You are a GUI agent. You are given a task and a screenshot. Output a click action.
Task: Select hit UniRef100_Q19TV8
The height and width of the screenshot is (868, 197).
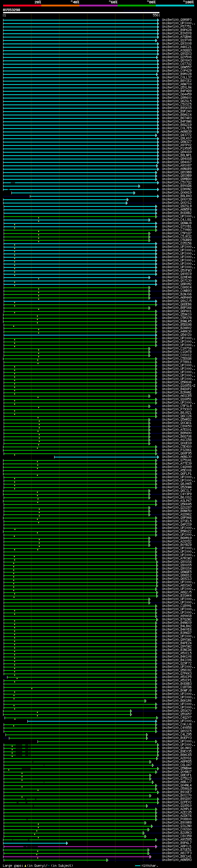tap(177, 40)
